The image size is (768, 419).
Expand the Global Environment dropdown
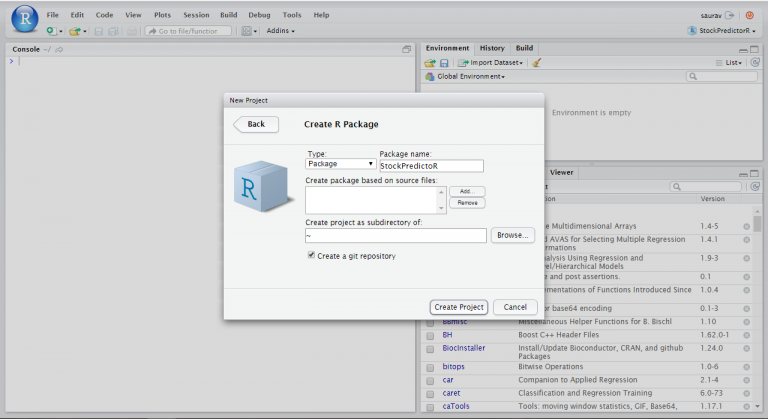470,77
